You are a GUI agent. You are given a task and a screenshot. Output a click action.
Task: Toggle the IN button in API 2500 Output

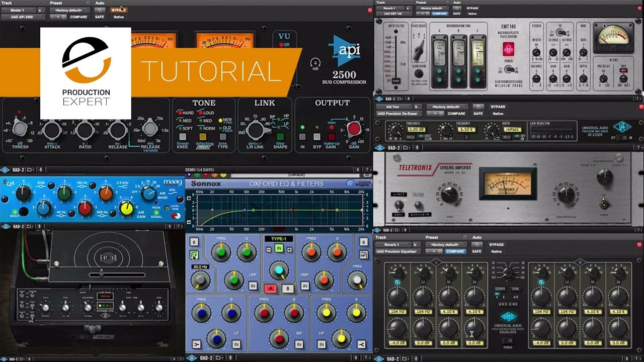(302, 136)
